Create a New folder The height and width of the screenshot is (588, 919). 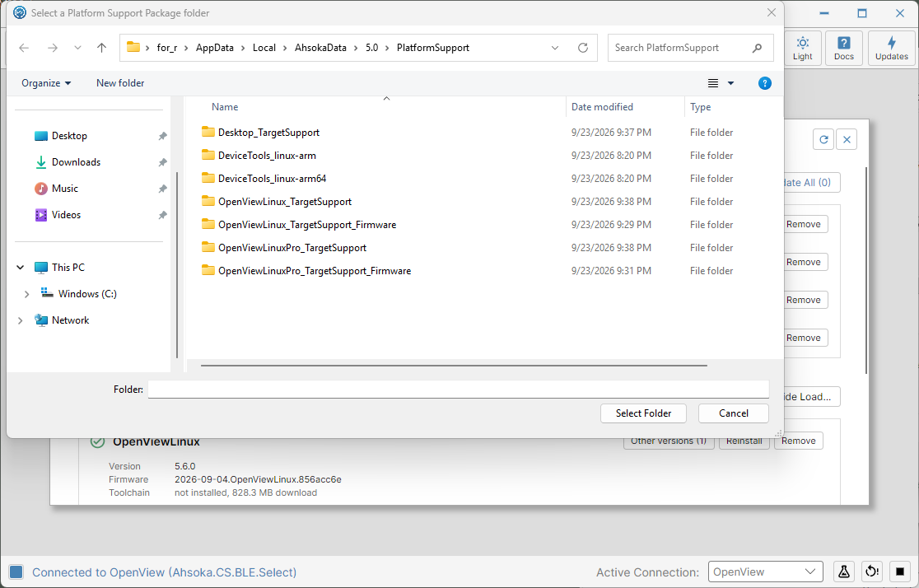pyautogui.click(x=120, y=83)
